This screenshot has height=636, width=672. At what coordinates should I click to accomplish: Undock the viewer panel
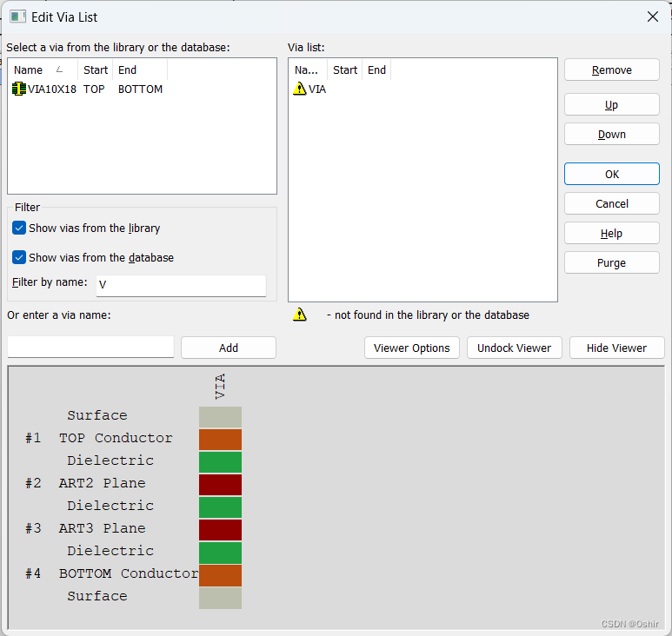[514, 348]
